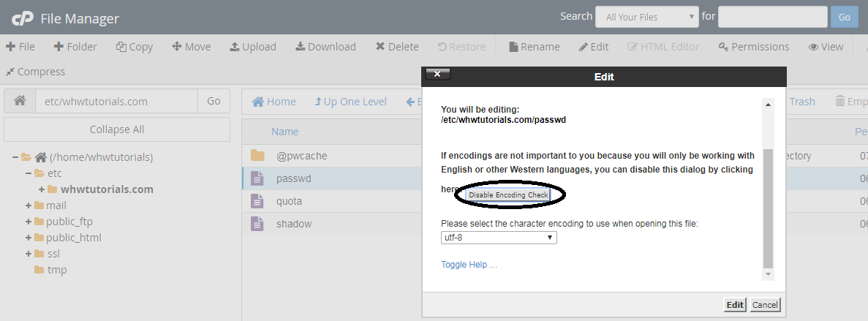Create a new File from toolbar
The image size is (868, 321).
click(x=20, y=47)
